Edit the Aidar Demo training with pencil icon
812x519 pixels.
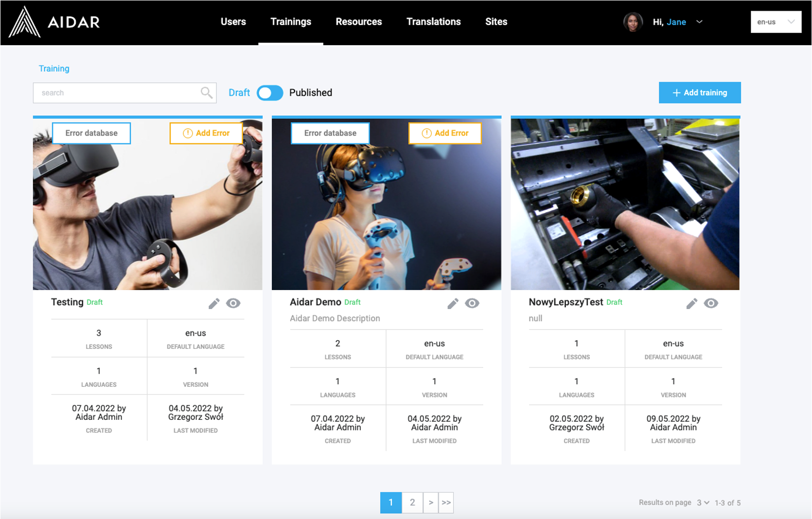click(453, 303)
